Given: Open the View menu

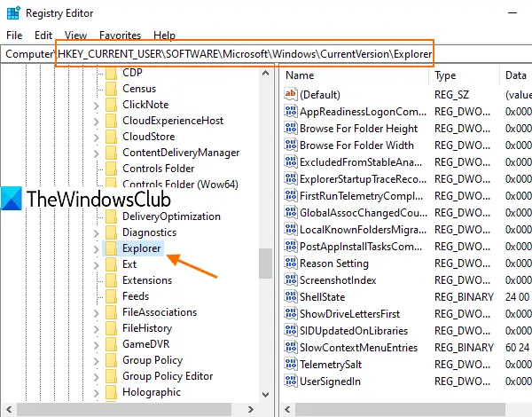Looking at the screenshot, I should 75,35.
